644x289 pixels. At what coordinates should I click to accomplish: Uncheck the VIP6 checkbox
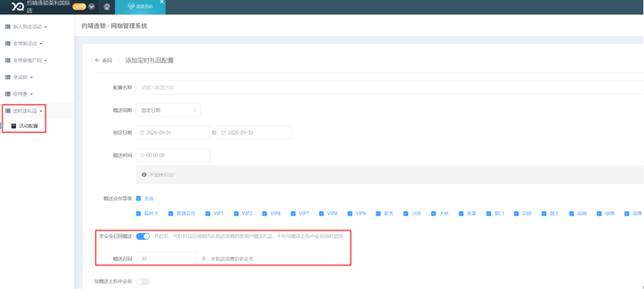point(265,214)
